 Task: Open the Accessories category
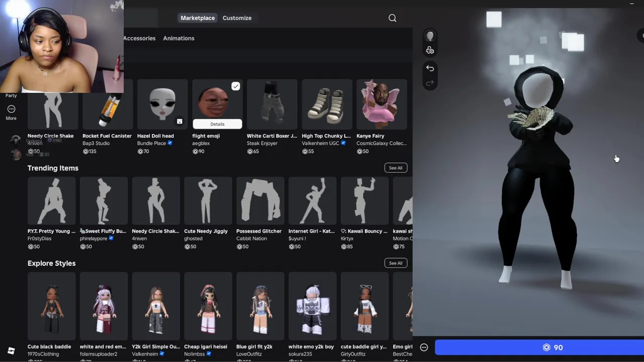(x=139, y=38)
